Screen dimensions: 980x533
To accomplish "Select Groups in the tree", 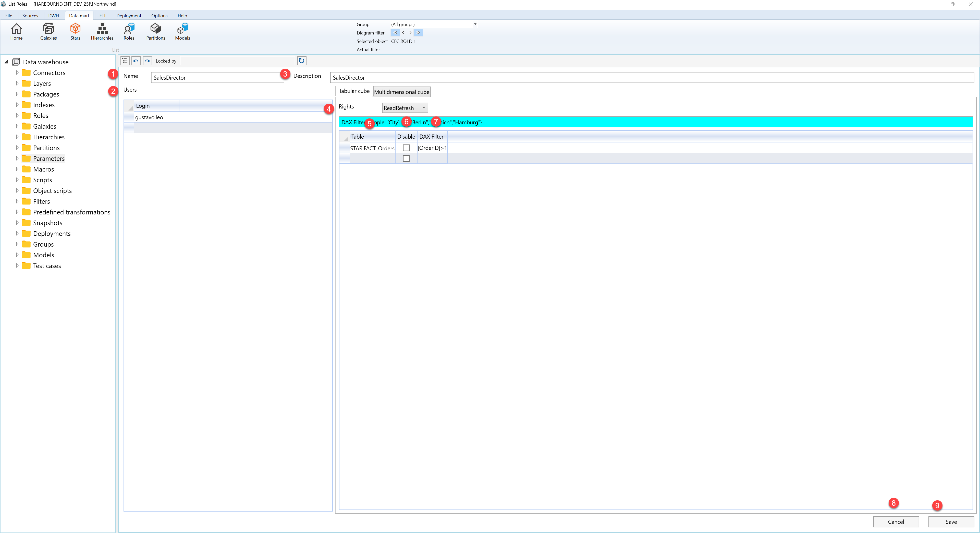I will (43, 244).
